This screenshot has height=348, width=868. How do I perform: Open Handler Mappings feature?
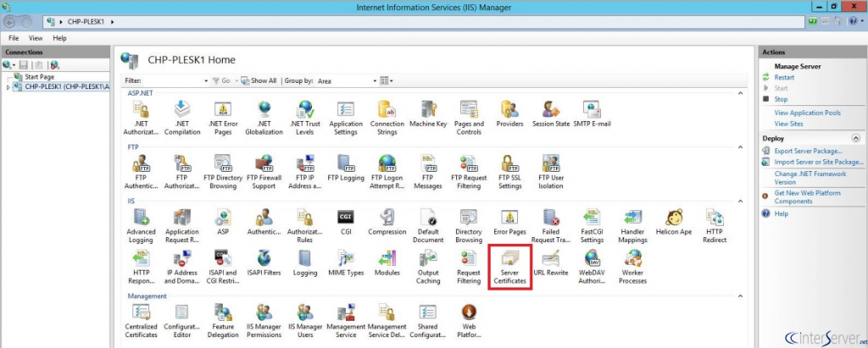(x=632, y=226)
